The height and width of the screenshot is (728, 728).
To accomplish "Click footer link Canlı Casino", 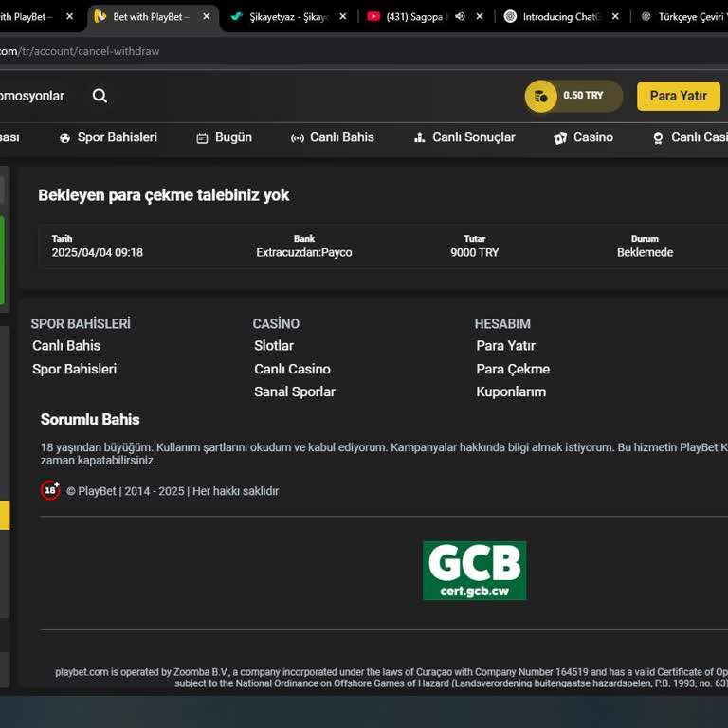I will click(293, 369).
